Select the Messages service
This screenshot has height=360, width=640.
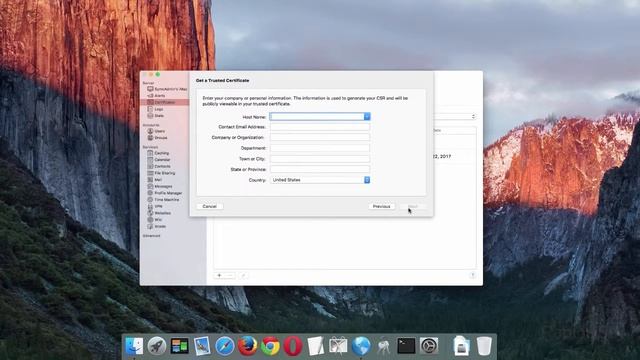159,186
